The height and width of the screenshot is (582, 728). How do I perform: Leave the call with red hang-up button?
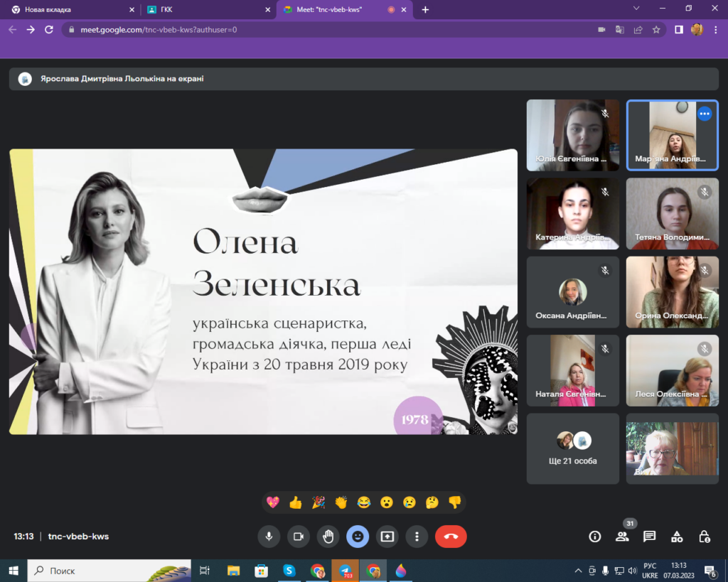tap(451, 537)
